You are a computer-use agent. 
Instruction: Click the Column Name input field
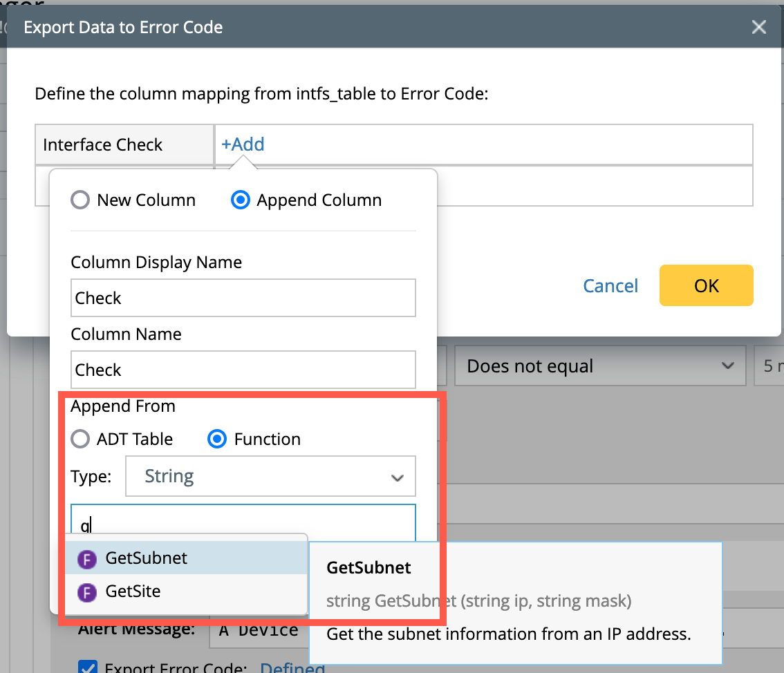243,370
